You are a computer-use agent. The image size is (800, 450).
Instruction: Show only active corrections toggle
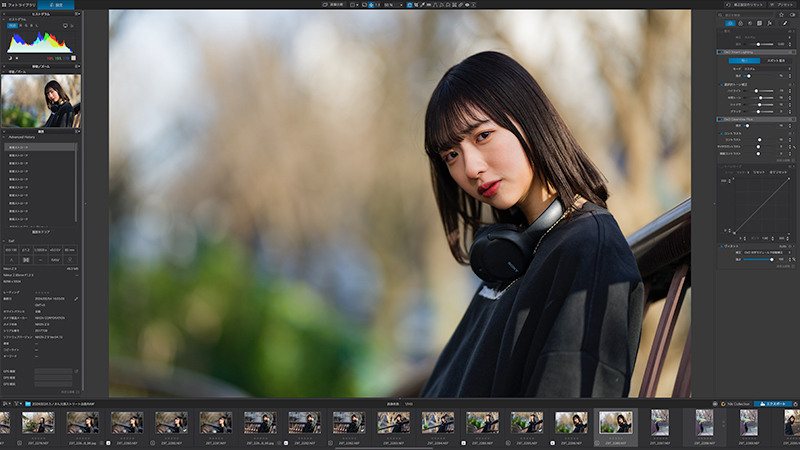pos(792,15)
